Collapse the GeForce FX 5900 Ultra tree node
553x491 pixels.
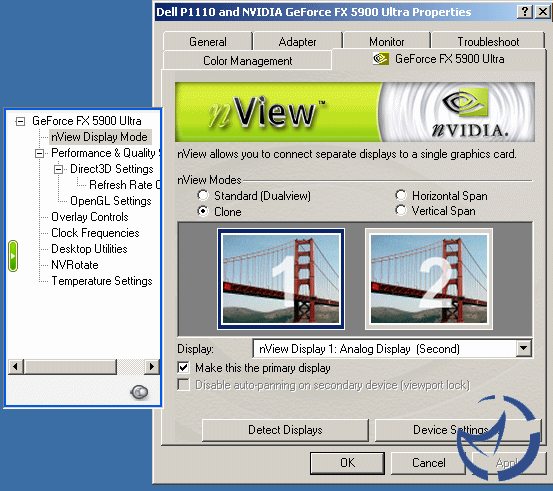coord(20,122)
